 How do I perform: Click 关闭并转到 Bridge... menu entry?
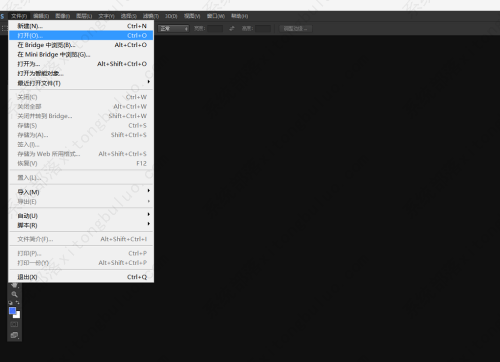pyautogui.click(x=81, y=116)
